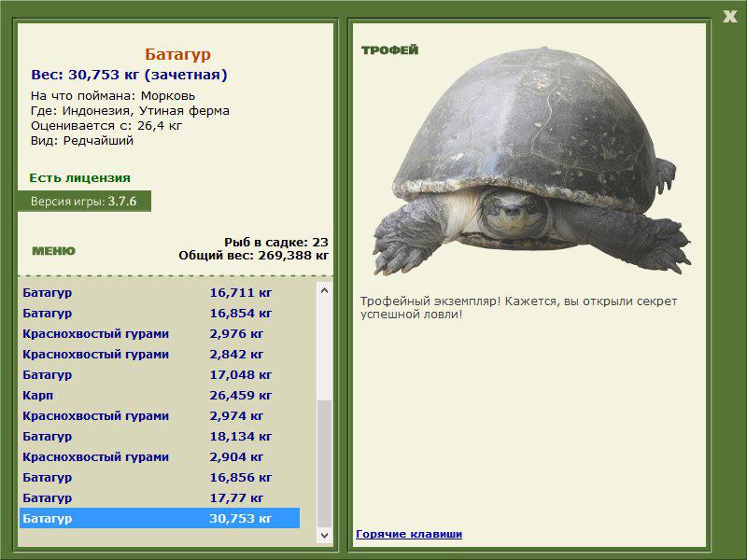This screenshot has height=560, width=747.
Task: Select Краснохвостый гурами 2,842 кг row
Action: coord(159,355)
